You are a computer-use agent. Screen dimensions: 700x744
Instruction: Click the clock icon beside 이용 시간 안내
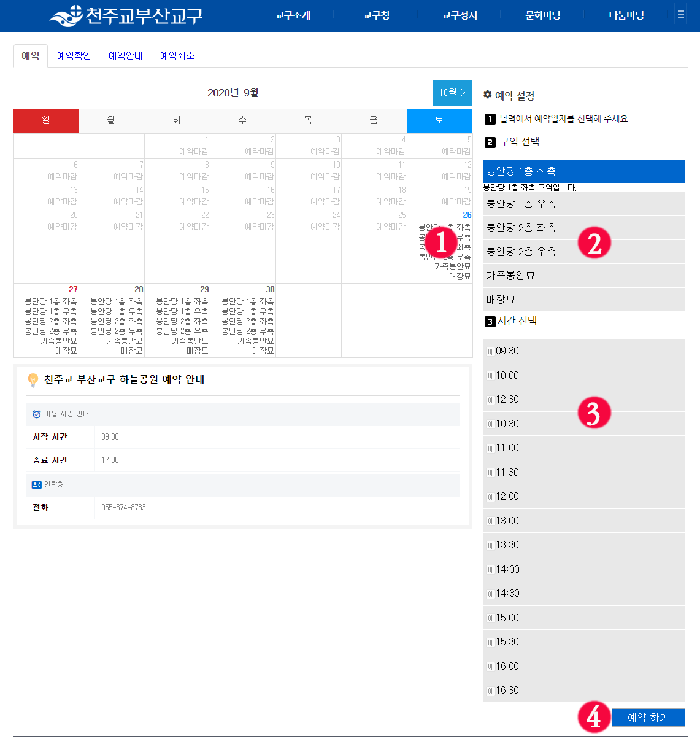(x=36, y=414)
